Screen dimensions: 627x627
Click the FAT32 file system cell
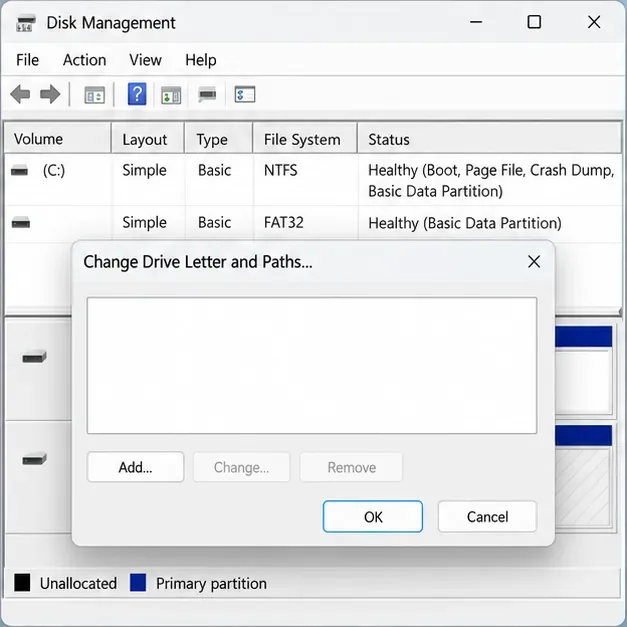284,222
